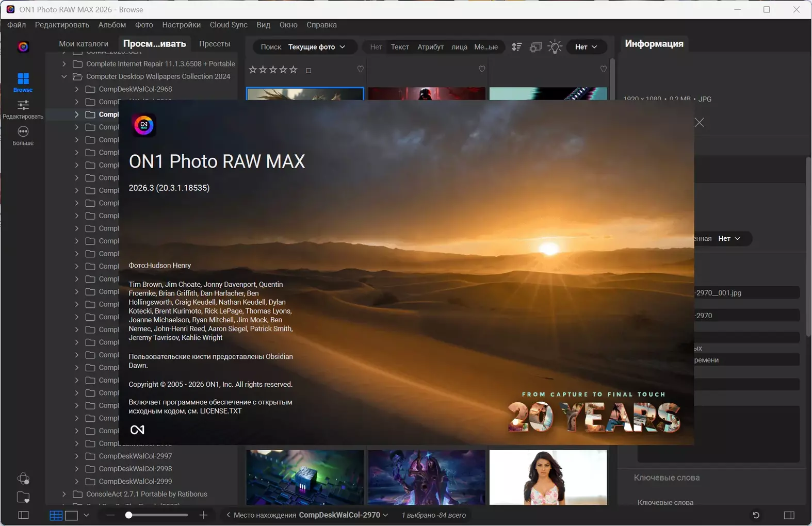Switch to the Browse module icon
Image resolution: width=812 pixels, height=526 pixels.
pyautogui.click(x=23, y=79)
